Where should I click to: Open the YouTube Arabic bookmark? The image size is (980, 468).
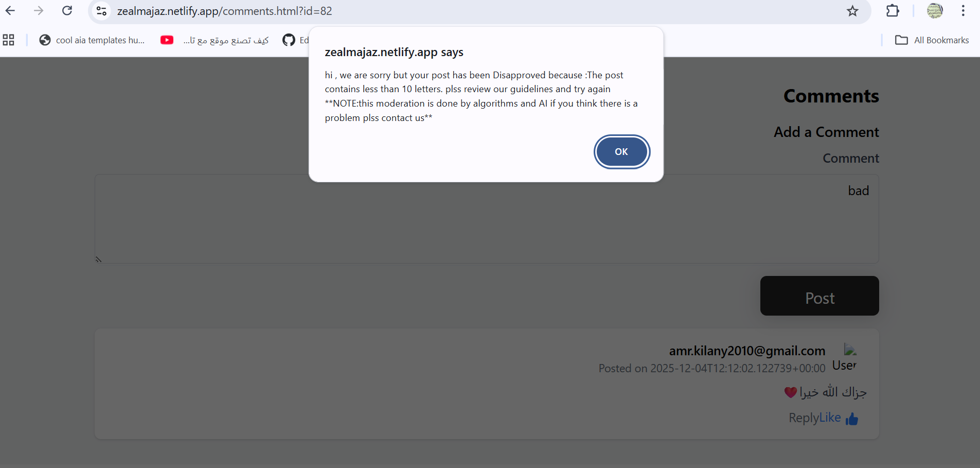point(215,40)
